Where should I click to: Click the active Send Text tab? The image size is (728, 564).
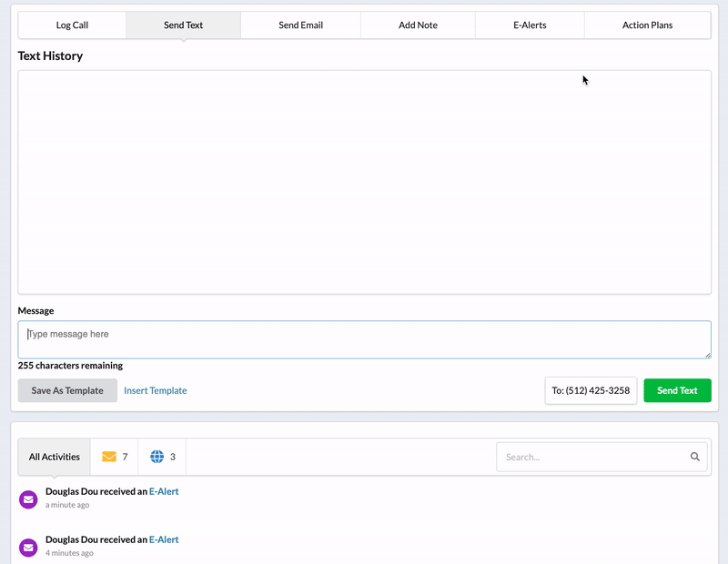(183, 25)
